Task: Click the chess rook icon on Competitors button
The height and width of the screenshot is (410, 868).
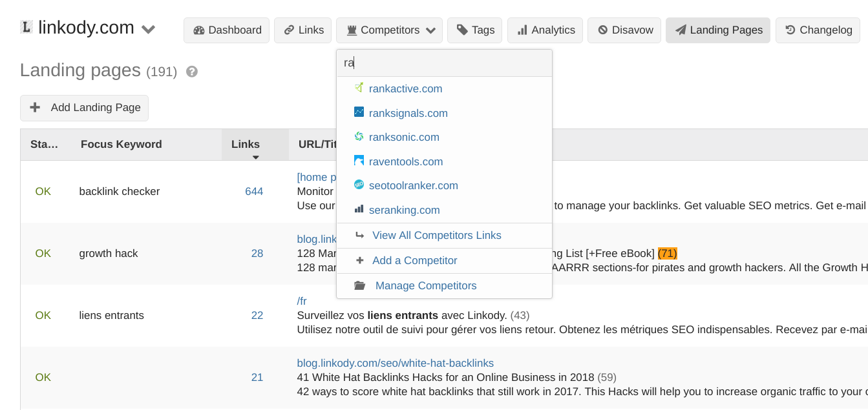Action: click(352, 30)
